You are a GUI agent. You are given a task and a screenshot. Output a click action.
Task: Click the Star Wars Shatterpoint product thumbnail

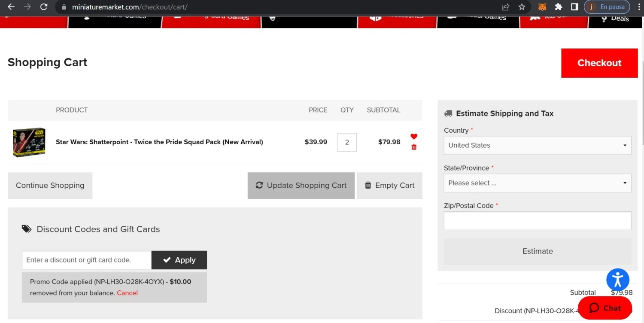click(x=29, y=142)
